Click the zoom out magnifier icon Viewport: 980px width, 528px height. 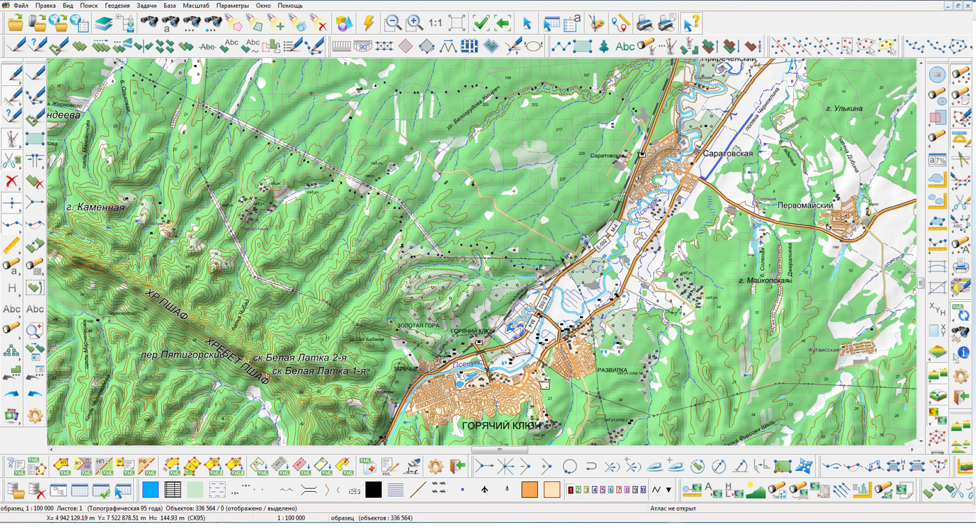click(393, 23)
